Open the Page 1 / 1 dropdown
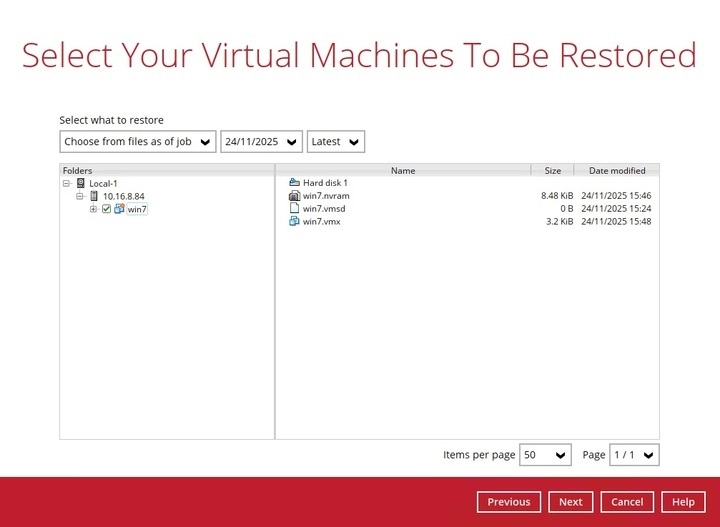The height and width of the screenshot is (527, 720). click(x=634, y=454)
